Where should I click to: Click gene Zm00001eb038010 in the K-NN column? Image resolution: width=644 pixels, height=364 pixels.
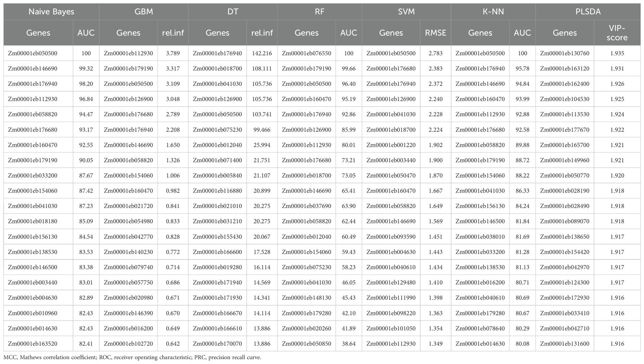coord(480,237)
